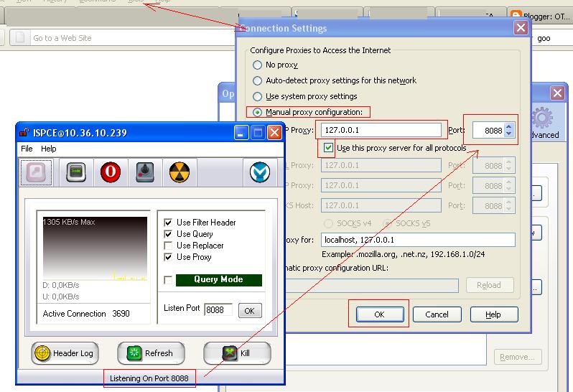Toggle Use this proxy server for all protocols
The width and height of the screenshot is (573, 392).
pos(328,148)
